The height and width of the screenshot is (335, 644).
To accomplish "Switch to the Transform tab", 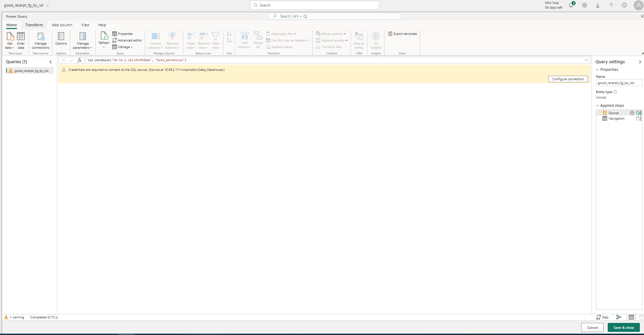I will point(34,25).
